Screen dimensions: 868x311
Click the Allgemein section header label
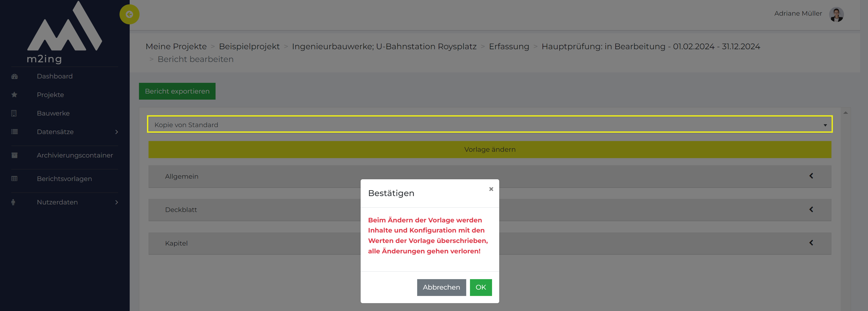click(x=182, y=176)
